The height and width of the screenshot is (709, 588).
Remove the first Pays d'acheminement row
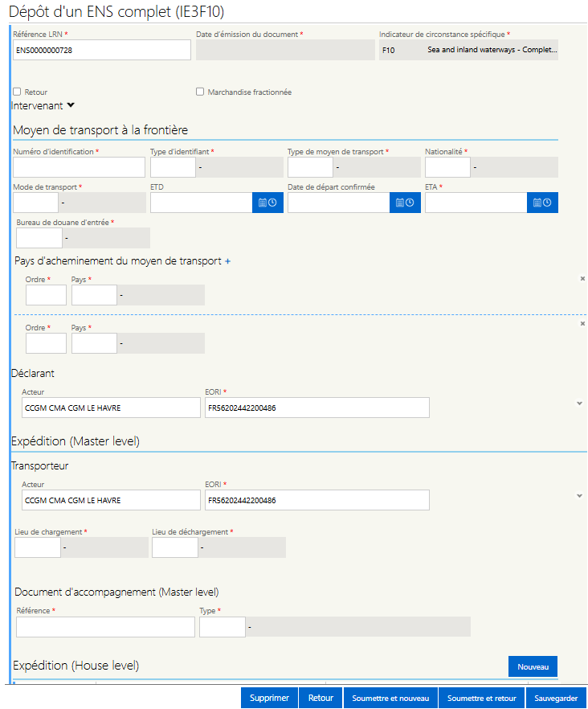coord(582,278)
